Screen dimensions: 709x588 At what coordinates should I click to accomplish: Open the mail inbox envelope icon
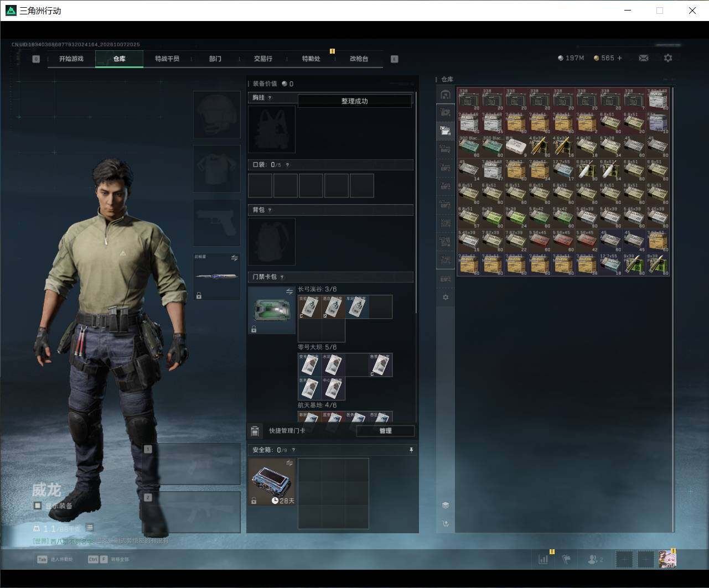(643, 58)
